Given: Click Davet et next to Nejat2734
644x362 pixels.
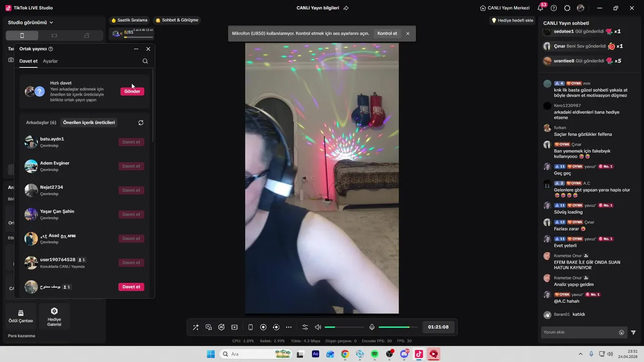Looking at the screenshot, I should pyautogui.click(x=131, y=190).
